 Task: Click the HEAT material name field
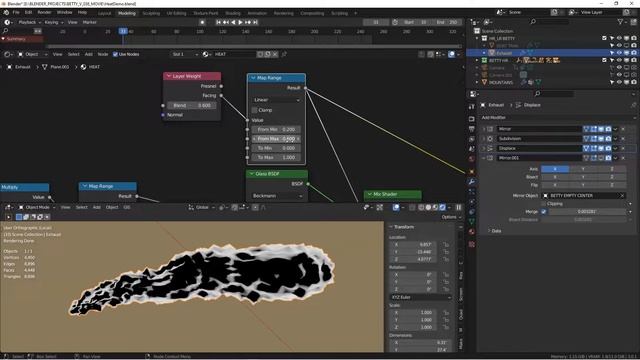[x=234, y=54]
